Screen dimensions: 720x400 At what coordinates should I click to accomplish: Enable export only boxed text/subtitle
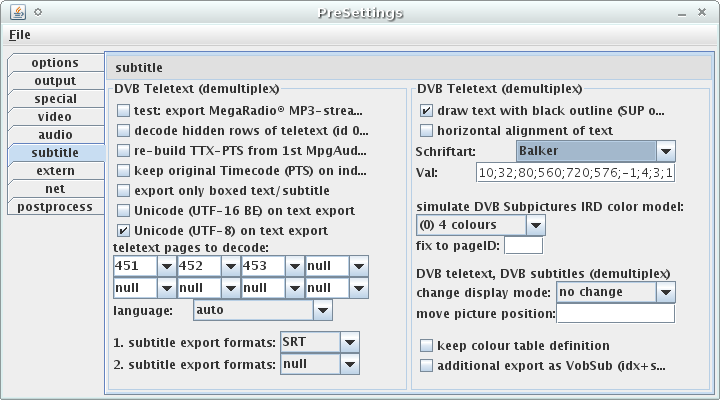pyautogui.click(x=123, y=190)
